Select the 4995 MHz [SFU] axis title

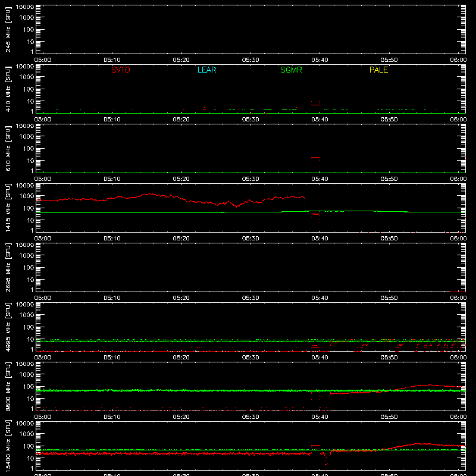(8, 327)
